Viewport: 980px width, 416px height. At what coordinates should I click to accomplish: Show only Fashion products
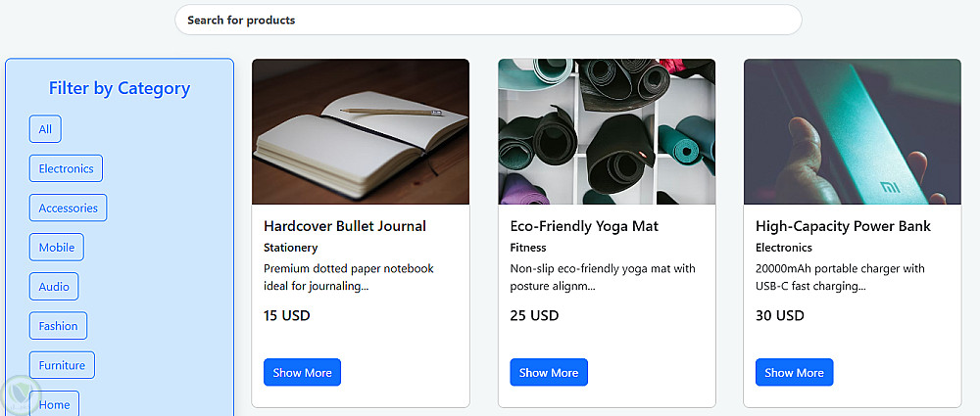click(58, 326)
